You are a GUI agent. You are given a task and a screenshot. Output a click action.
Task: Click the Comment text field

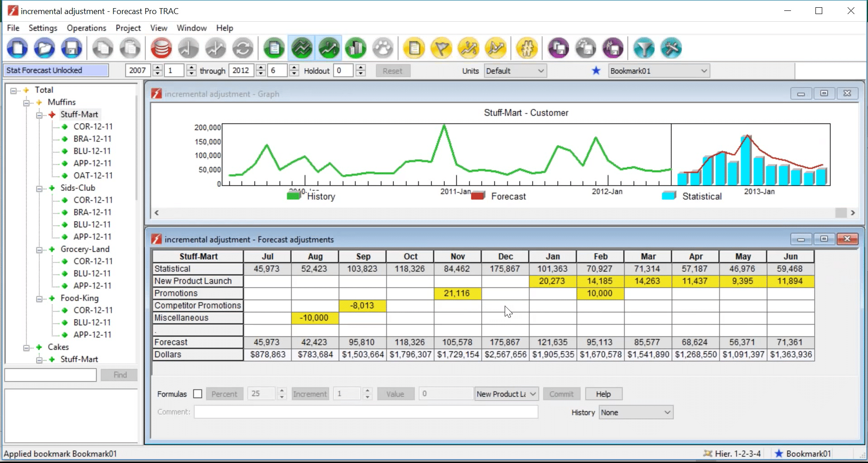point(366,412)
